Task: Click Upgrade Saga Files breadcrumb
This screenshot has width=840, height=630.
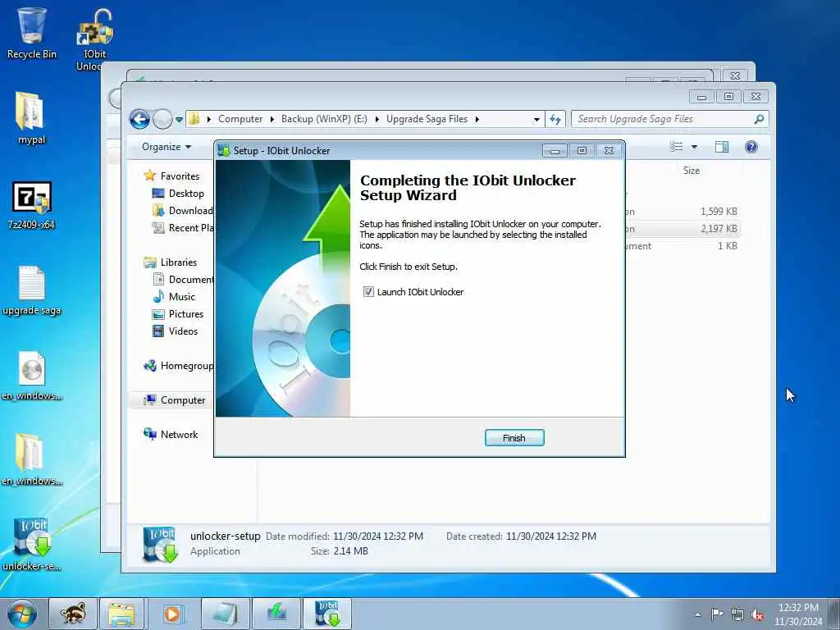Action: click(x=427, y=119)
